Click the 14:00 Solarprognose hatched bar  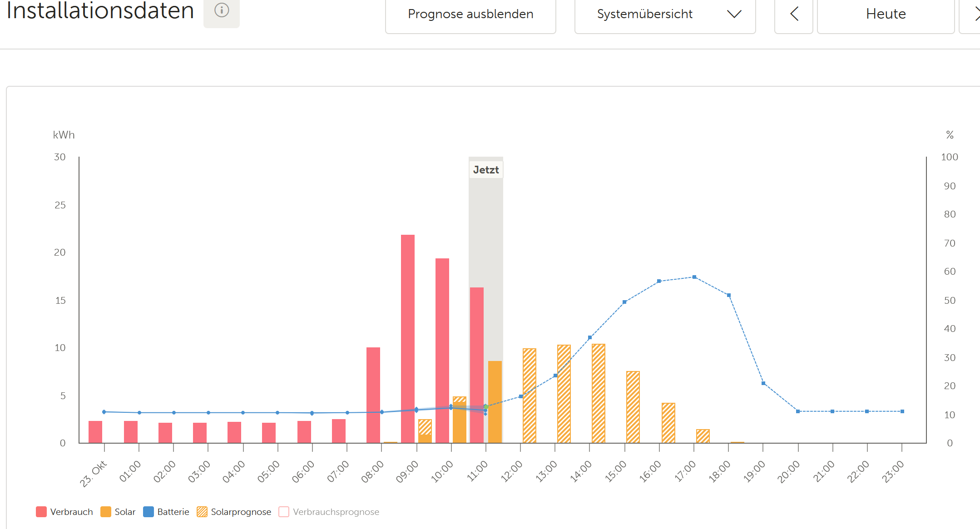coord(598,393)
